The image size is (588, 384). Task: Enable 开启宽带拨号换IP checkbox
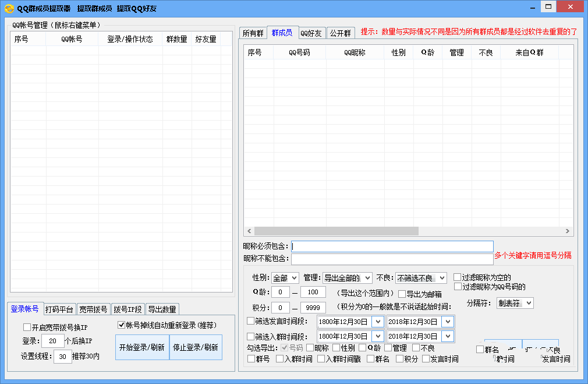[27, 327]
